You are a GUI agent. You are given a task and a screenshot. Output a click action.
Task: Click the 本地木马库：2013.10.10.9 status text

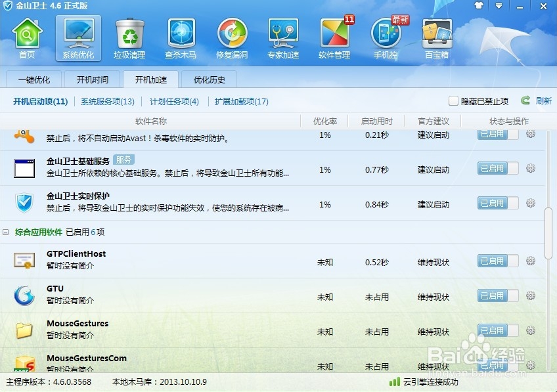[x=160, y=382]
